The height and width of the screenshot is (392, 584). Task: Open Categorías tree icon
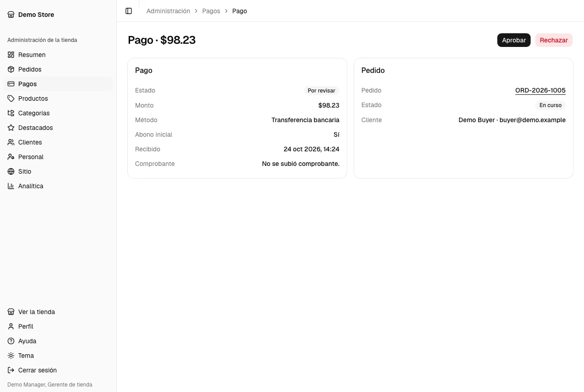[x=11, y=113]
